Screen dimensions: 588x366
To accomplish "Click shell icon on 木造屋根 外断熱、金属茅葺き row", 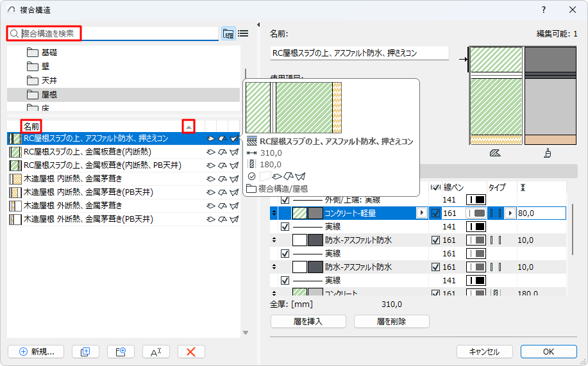I will point(234,206).
